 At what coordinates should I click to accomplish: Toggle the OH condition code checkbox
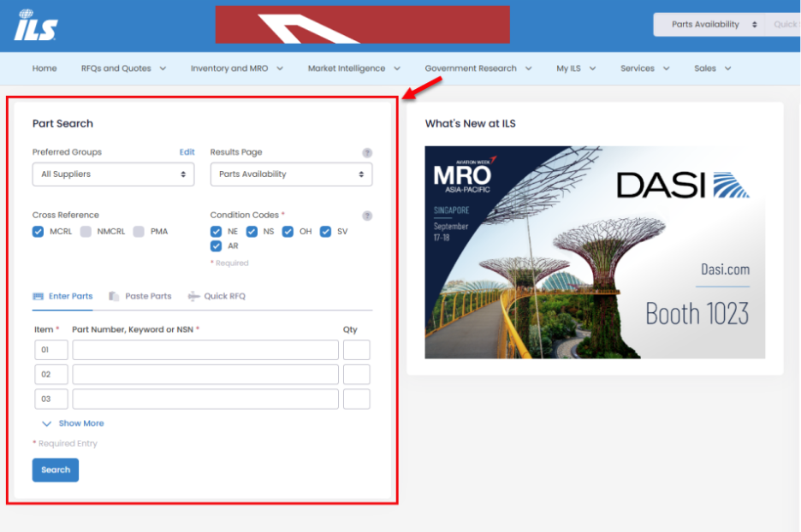[x=288, y=232]
